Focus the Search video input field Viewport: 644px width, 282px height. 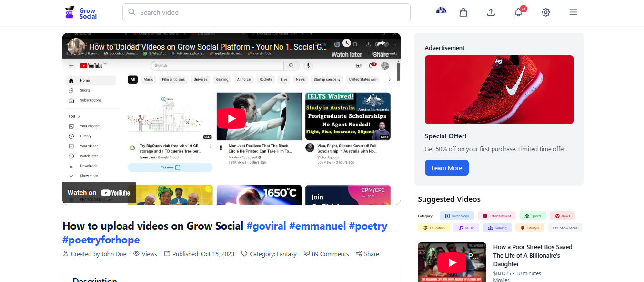[x=266, y=12]
